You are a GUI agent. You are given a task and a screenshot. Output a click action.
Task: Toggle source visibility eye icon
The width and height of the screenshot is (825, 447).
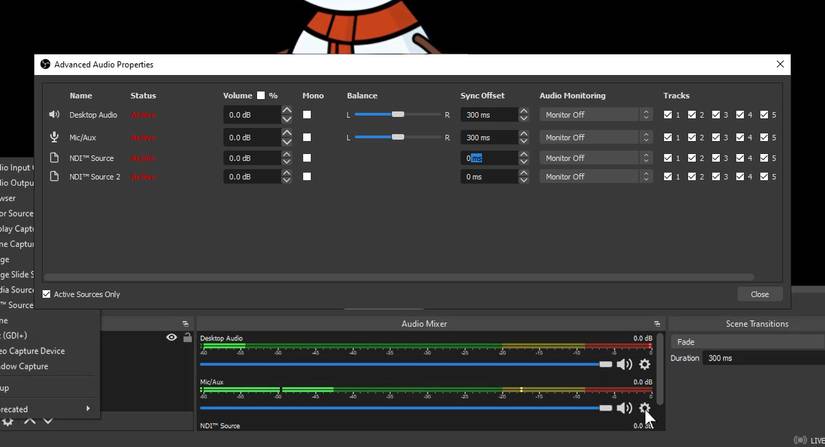pos(172,338)
